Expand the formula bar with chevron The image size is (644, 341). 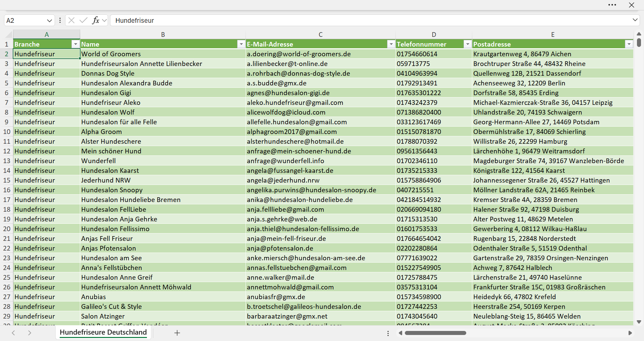point(635,20)
